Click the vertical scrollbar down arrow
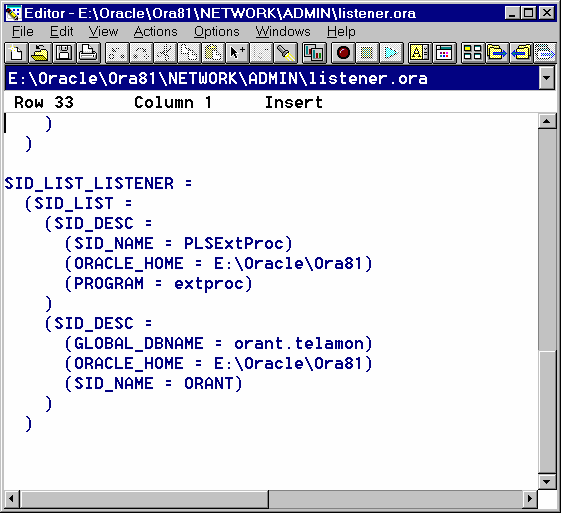Image resolution: width=561 pixels, height=513 pixels. point(547,482)
